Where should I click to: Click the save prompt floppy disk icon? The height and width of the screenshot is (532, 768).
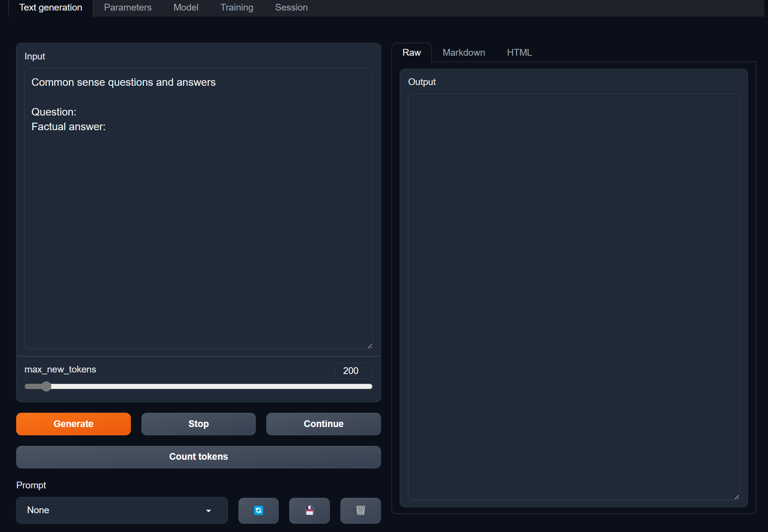click(x=309, y=510)
